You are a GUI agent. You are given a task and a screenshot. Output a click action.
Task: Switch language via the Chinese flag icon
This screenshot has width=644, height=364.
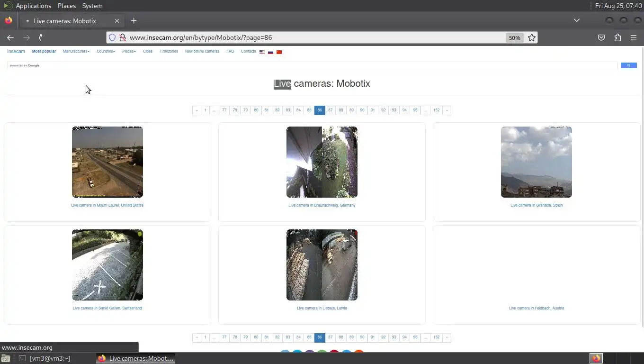tap(279, 52)
